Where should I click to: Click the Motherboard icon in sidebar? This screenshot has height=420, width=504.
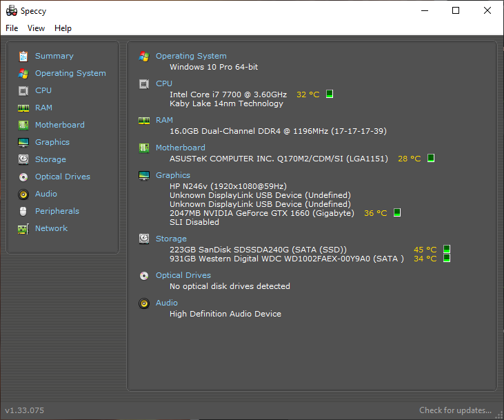tap(23, 125)
